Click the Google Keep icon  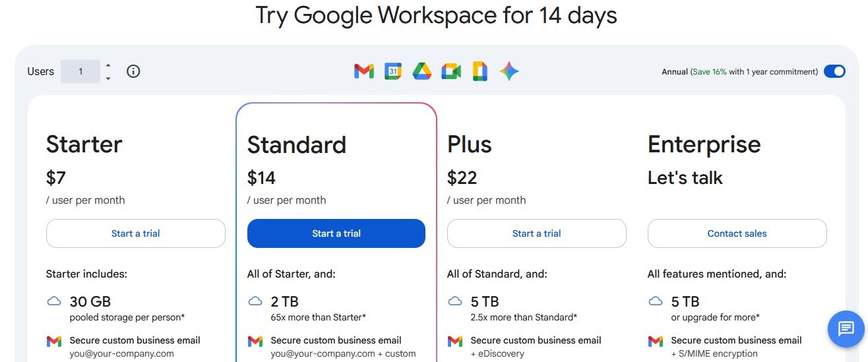(480, 71)
